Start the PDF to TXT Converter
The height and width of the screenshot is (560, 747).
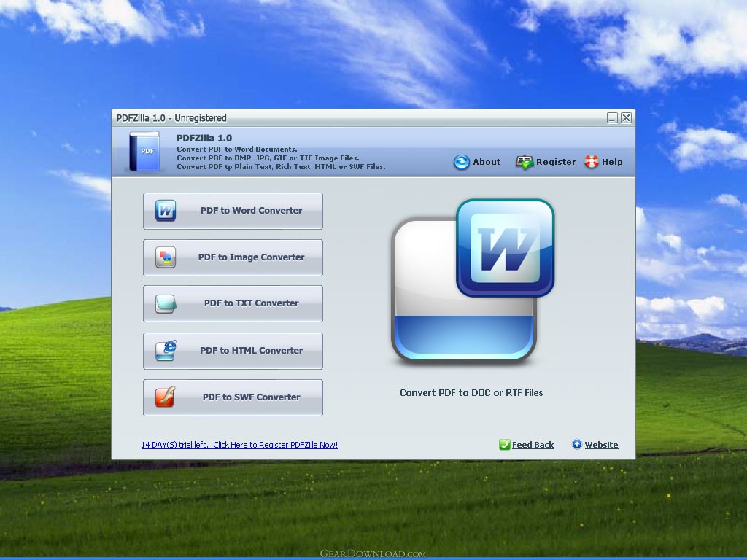pyautogui.click(x=251, y=303)
